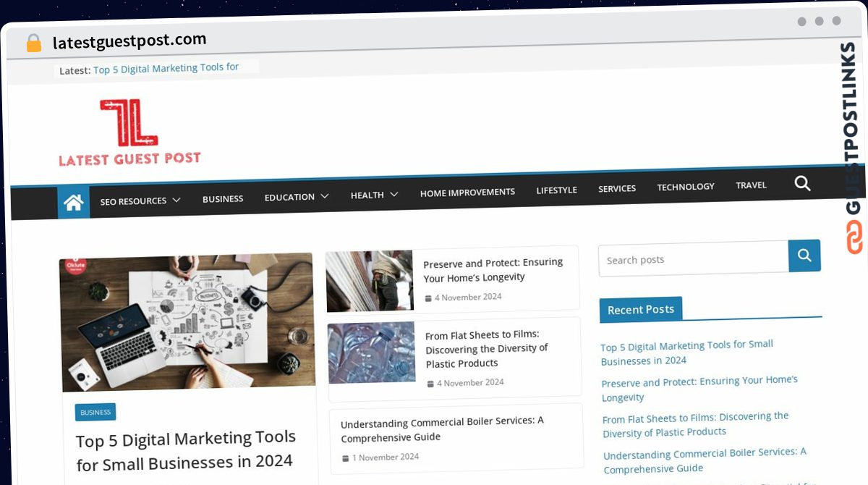Viewport: 868px width, 485px height.
Task: Click the calendar icon beside 1 November 2024
Action: pos(346,459)
